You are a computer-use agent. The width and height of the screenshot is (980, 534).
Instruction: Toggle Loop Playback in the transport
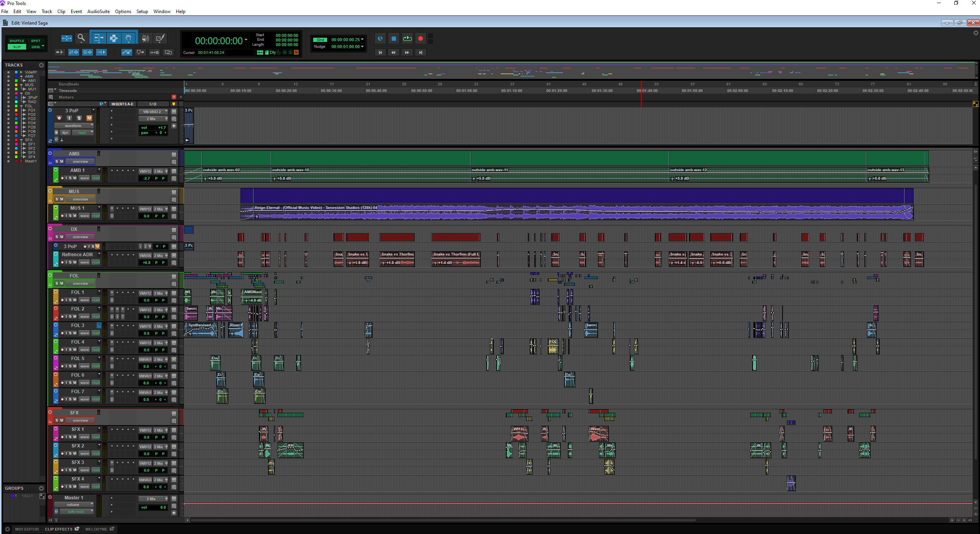[407, 38]
